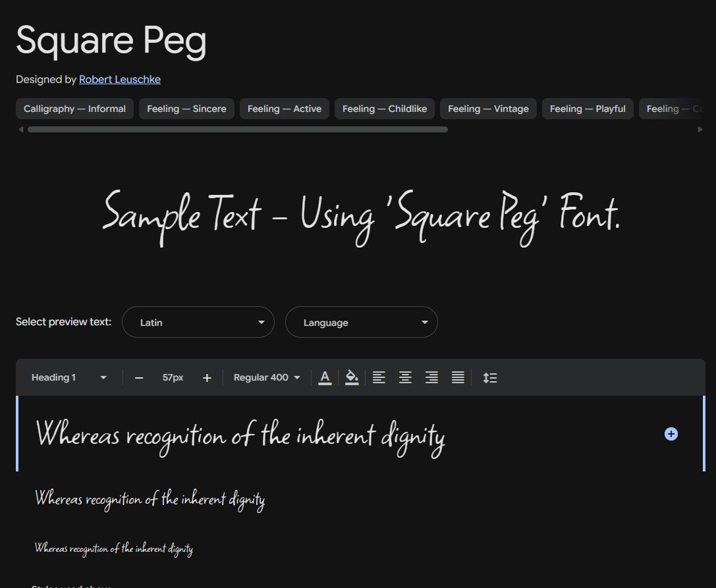Click the large Sample Text preview
This screenshot has height=588, width=716.
point(361,217)
